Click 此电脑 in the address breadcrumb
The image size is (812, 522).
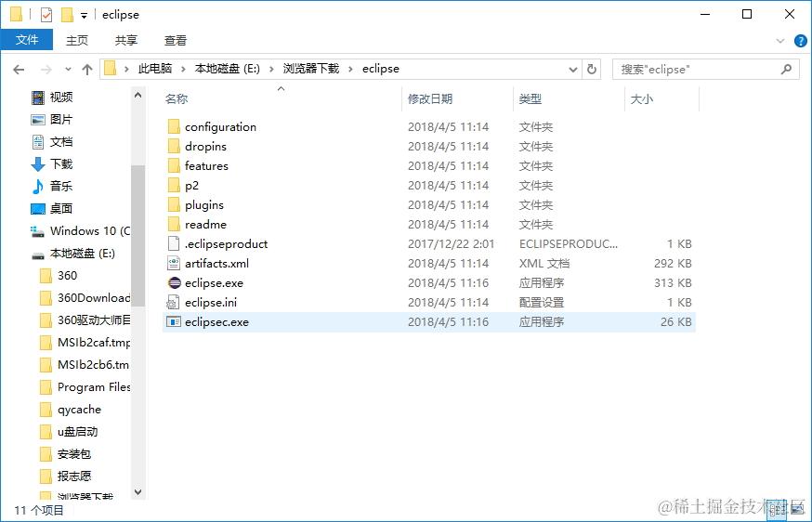(x=155, y=69)
